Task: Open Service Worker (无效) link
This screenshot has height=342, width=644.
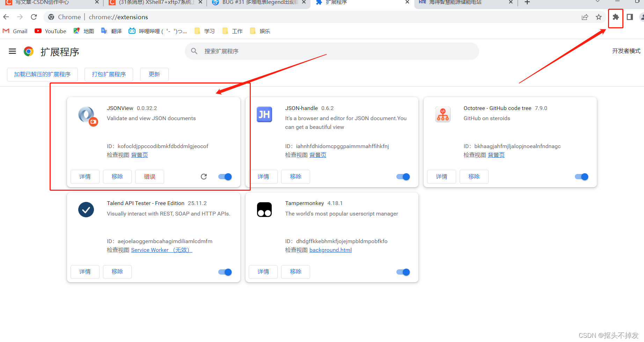Action: [x=162, y=250]
